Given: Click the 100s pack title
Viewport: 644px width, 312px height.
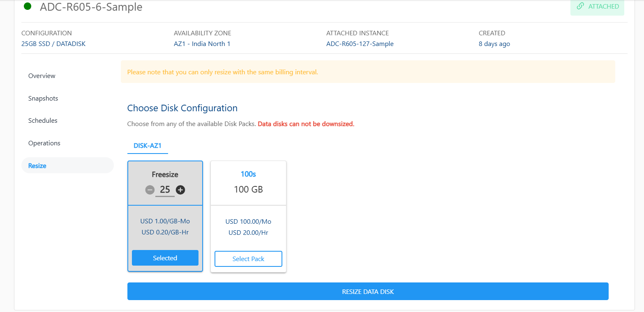Looking at the screenshot, I should coord(248,174).
